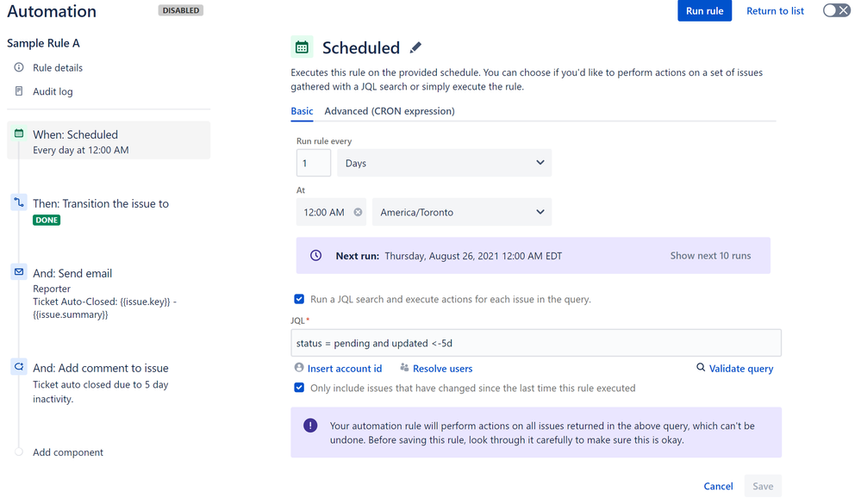Click the Save button

[763, 486]
